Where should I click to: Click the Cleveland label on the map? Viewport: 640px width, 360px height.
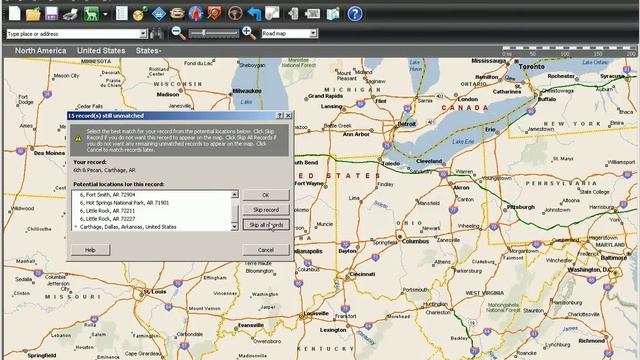[x=429, y=161]
